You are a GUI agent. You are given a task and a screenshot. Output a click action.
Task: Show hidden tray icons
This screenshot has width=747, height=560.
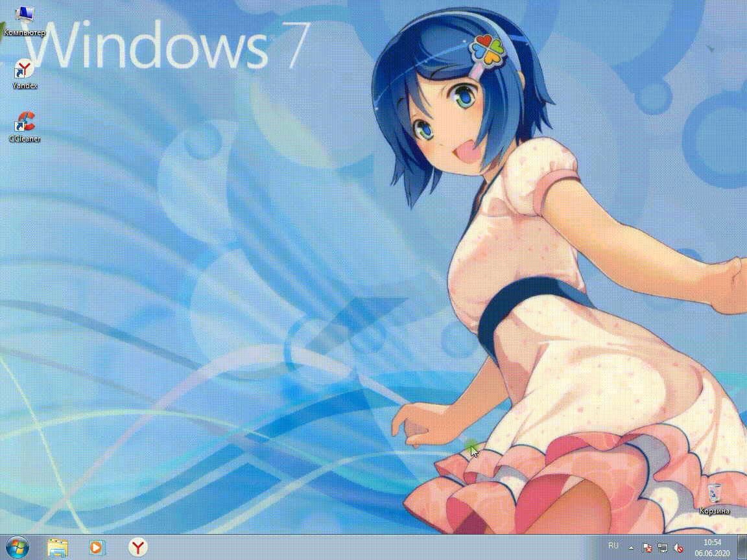pos(631,548)
